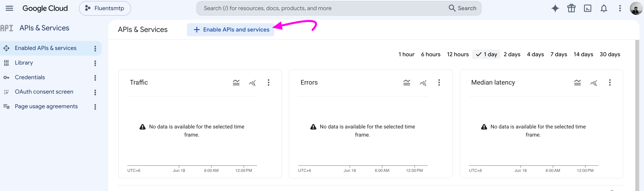
Task: Open more options for OAuth consent screen
Action: tap(95, 92)
